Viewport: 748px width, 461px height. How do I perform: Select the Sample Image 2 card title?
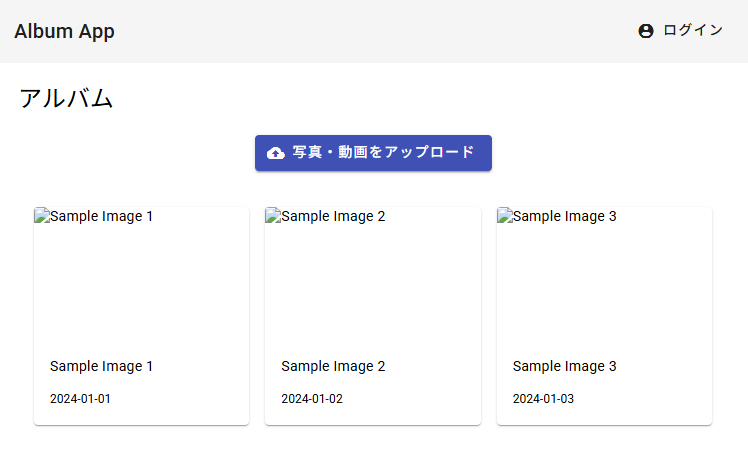click(333, 366)
